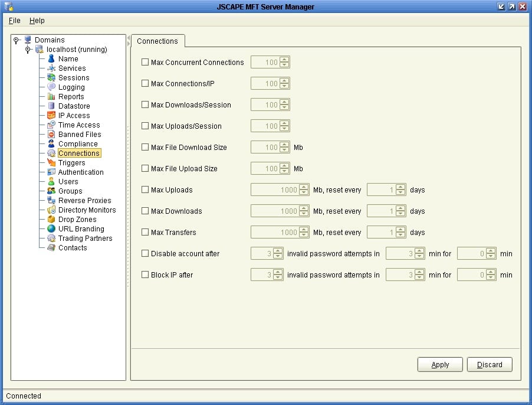Click the Contacts icon
The width and height of the screenshot is (532, 405).
coord(51,248)
